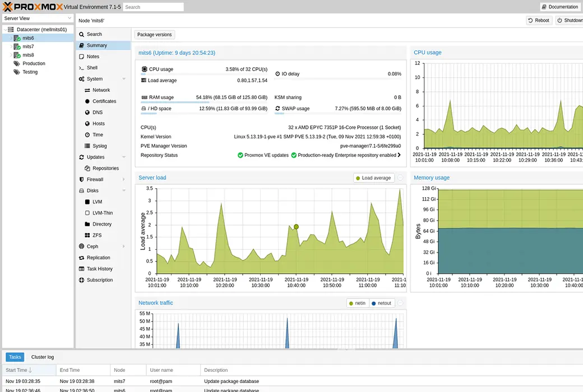The width and height of the screenshot is (583, 392).
Task: Click the Task History list icon
Action: (x=81, y=269)
